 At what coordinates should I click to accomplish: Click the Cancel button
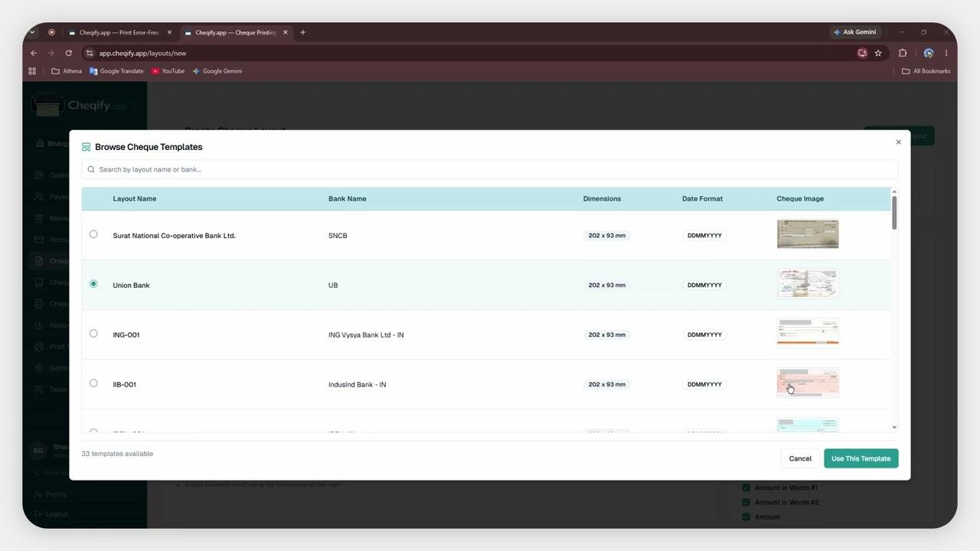tap(800, 458)
